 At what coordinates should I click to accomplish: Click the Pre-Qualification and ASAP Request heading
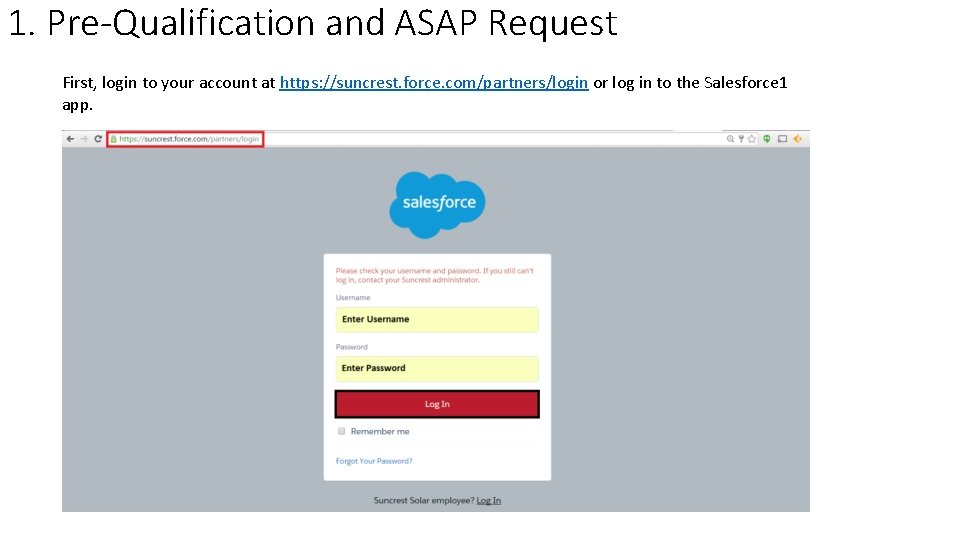pos(313,24)
